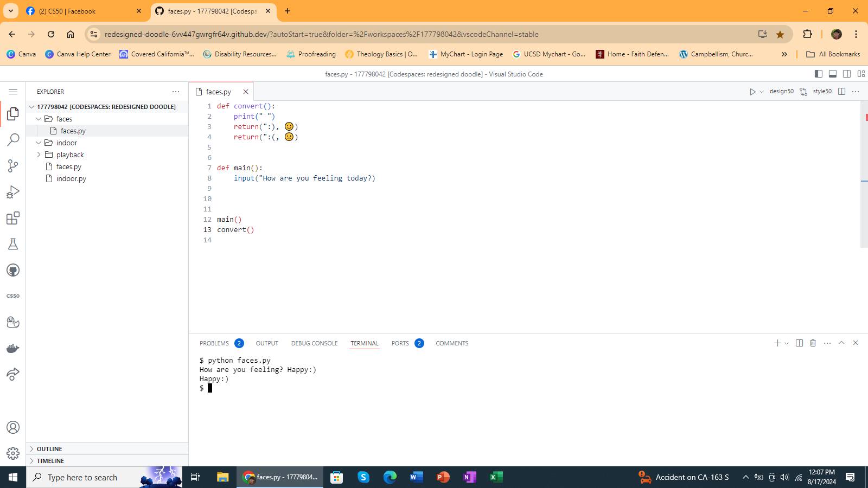Viewport: 868px width, 488px height.
Task: Toggle the primary side bar
Action: click(x=819, y=74)
